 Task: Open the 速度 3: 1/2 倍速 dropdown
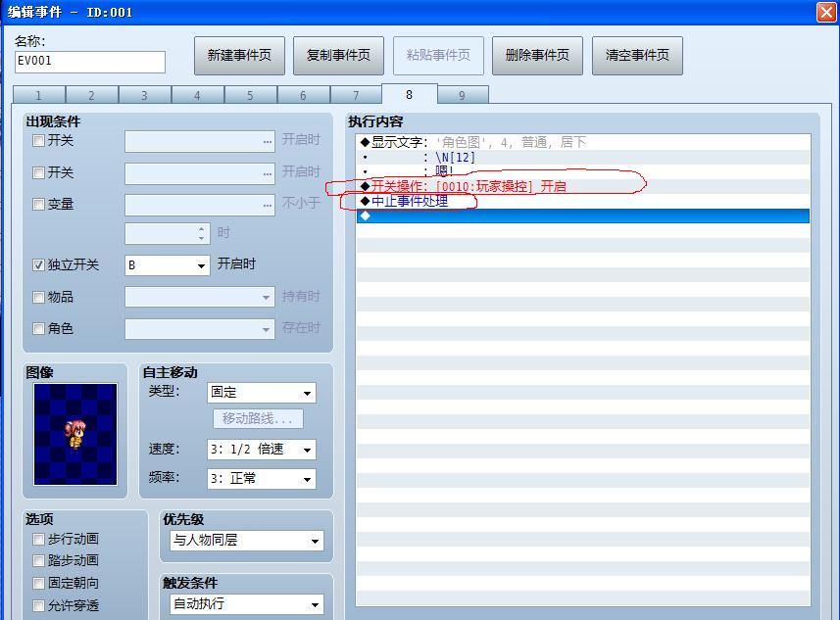coord(262,450)
